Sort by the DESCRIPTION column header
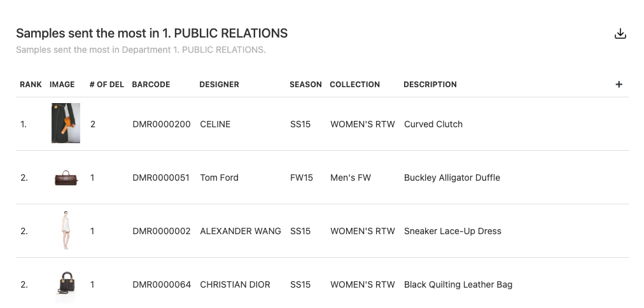This screenshot has width=644, height=308. (x=430, y=85)
